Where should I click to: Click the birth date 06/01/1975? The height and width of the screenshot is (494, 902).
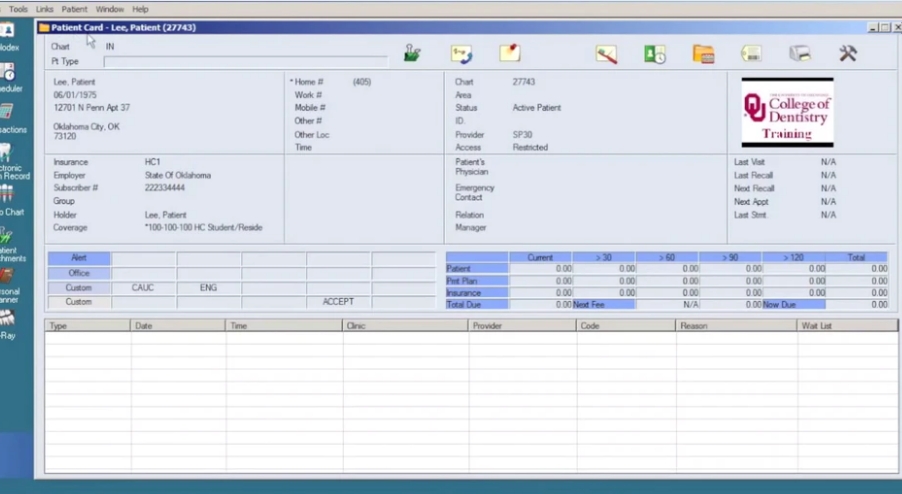[75, 95]
